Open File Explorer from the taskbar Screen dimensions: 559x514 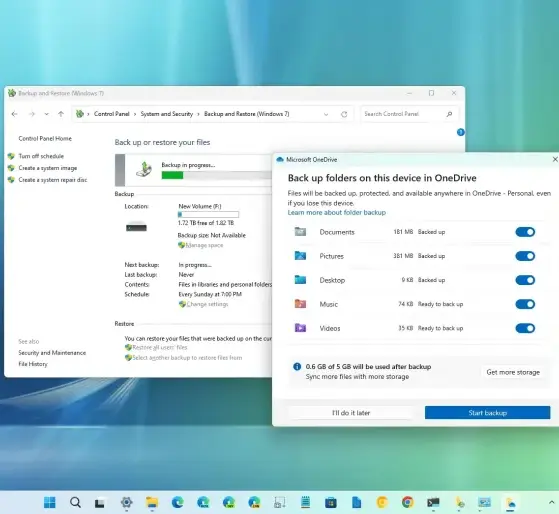coord(152,502)
